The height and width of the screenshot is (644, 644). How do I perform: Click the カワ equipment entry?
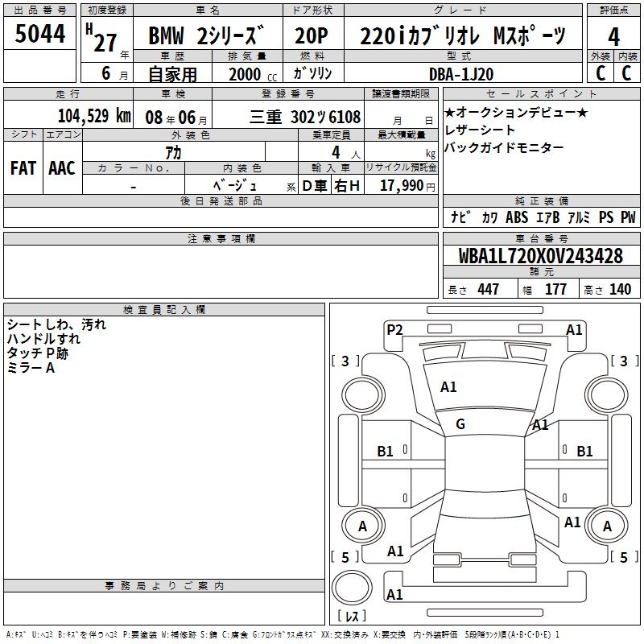click(x=489, y=217)
